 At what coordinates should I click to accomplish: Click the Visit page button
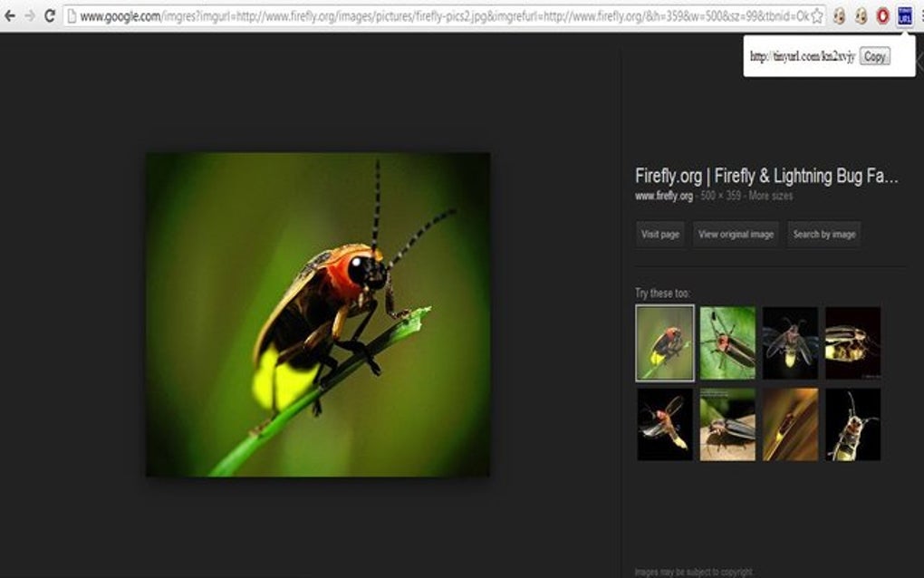point(659,234)
